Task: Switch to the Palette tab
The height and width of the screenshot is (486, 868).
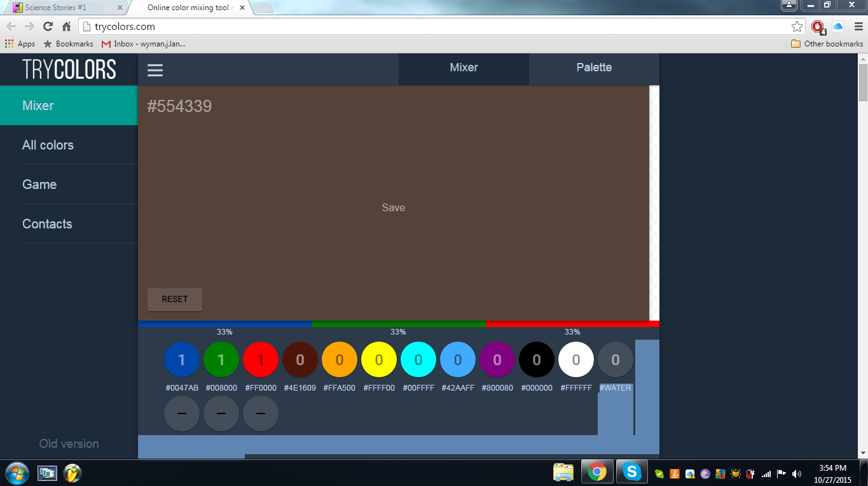Action: 594,68
